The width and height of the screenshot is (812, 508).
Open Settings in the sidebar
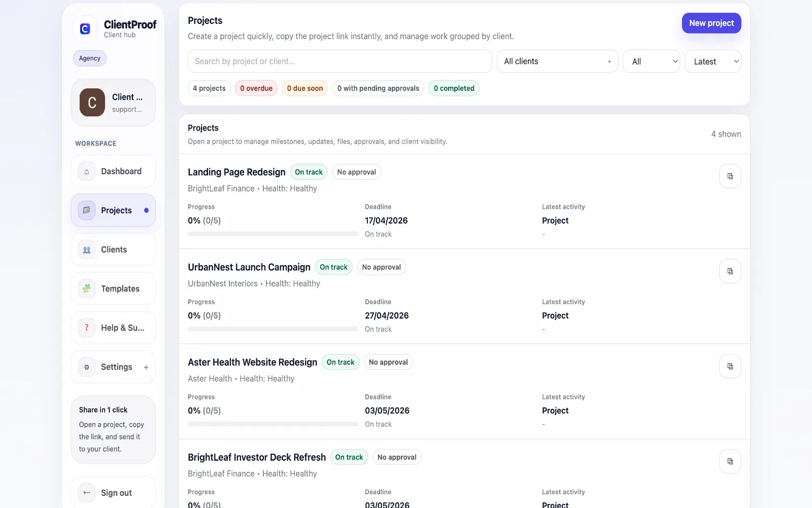pos(113,367)
